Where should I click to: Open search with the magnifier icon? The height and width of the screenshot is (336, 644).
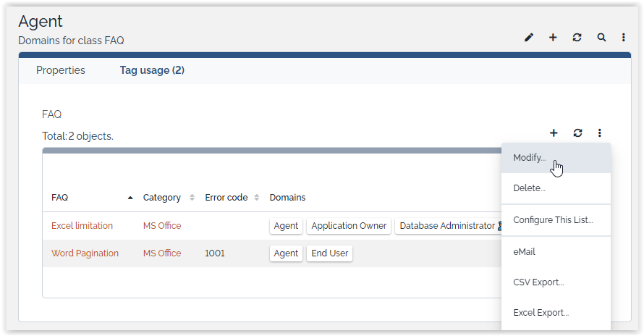[601, 38]
